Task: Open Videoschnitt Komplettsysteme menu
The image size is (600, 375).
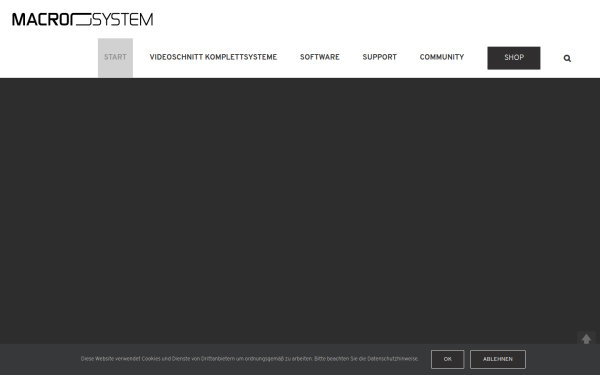Action: click(213, 57)
